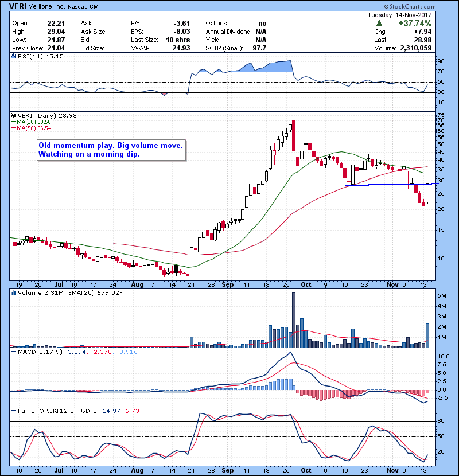Click the Nasdaq CM exchange label

click(x=83, y=7)
